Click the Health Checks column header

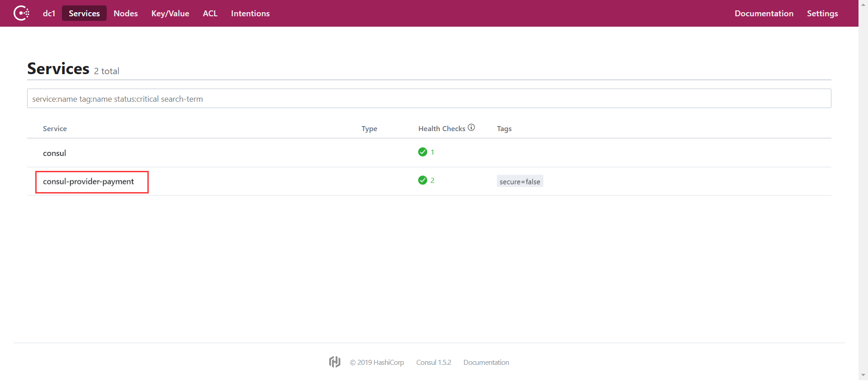click(x=442, y=129)
